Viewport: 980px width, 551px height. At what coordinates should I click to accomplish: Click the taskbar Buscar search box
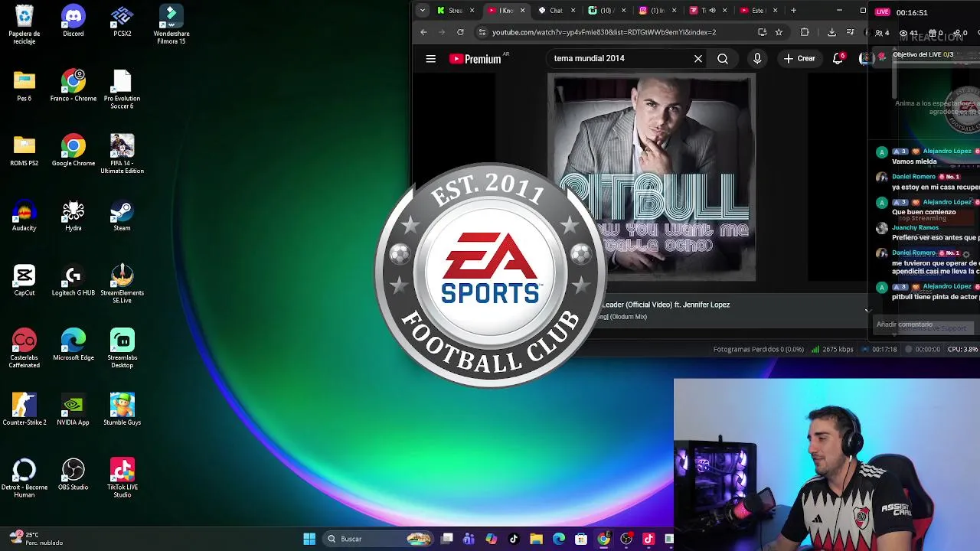coord(379,539)
